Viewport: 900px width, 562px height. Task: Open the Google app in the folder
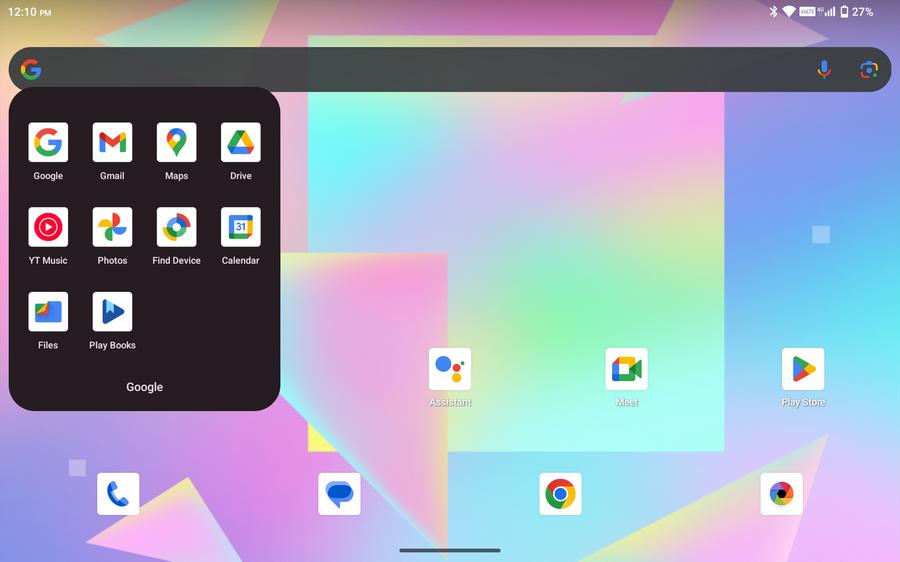click(48, 142)
